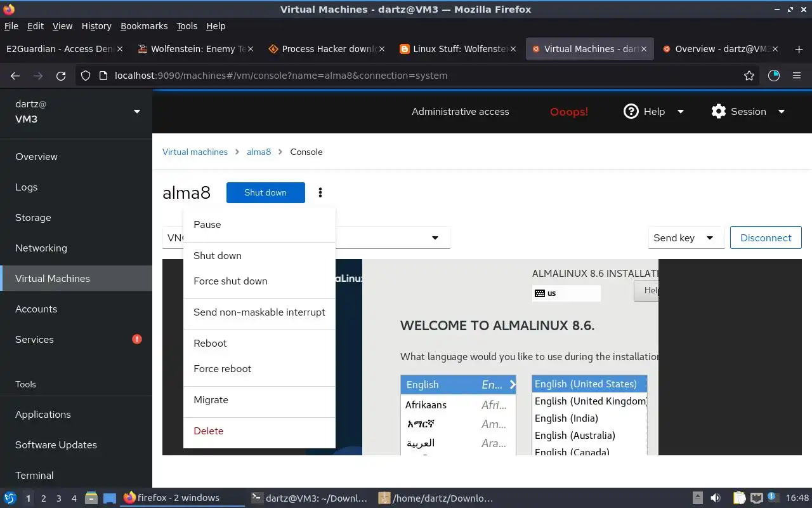Choose Force shut down in the menu
812x508 pixels.
pyautogui.click(x=259, y=281)
